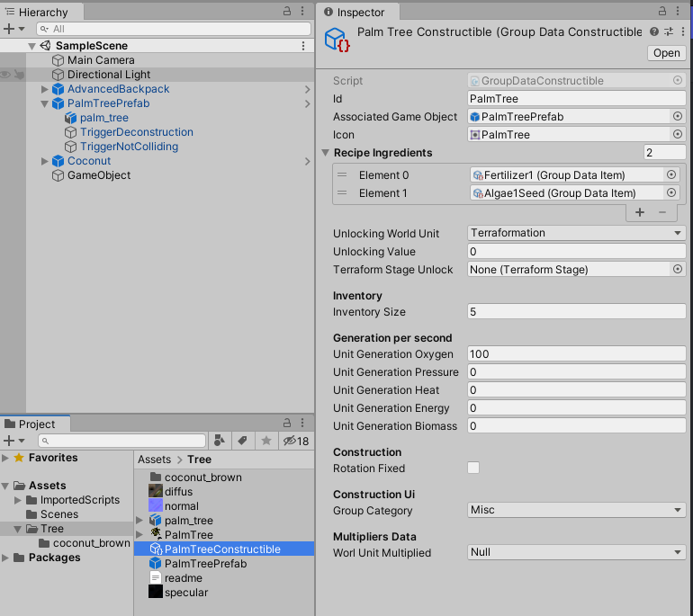Grab Element 0 reorder handle
Image resolution: width=693 pixels, height=616 pixels.
click(x=342, y=174)
